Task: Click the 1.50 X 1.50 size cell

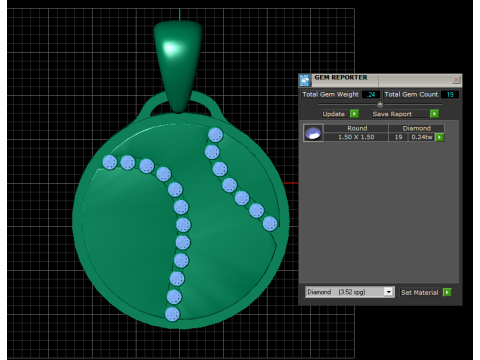Action: (x=356, y=137)
